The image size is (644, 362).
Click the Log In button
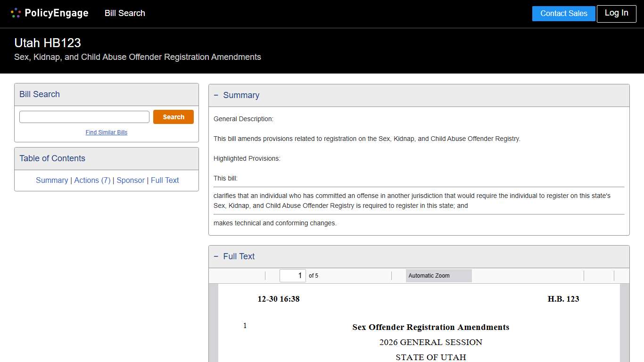(x=616, y=13)
